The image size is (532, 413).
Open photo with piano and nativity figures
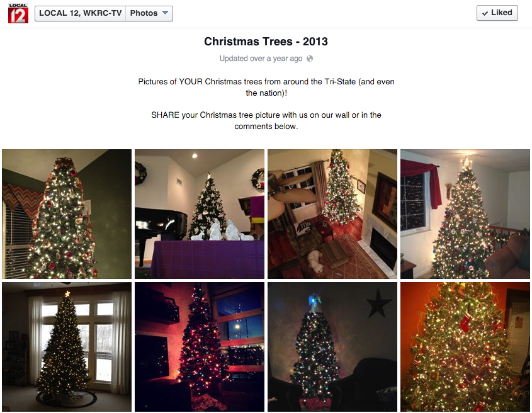[x=200, y=214]
